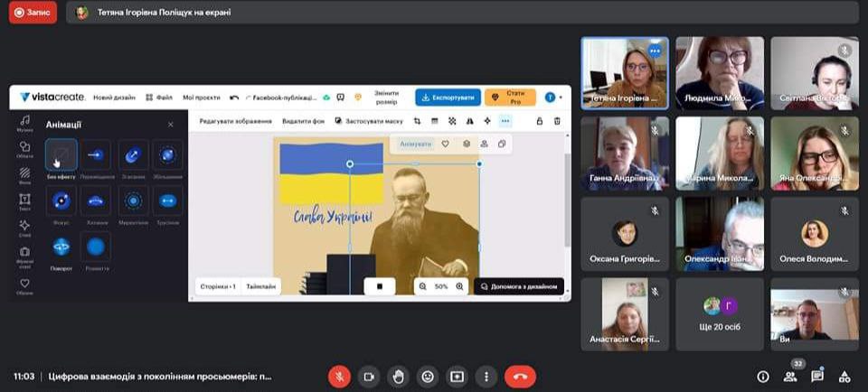Click the 'Видалити фон' button

pos(302,121)
